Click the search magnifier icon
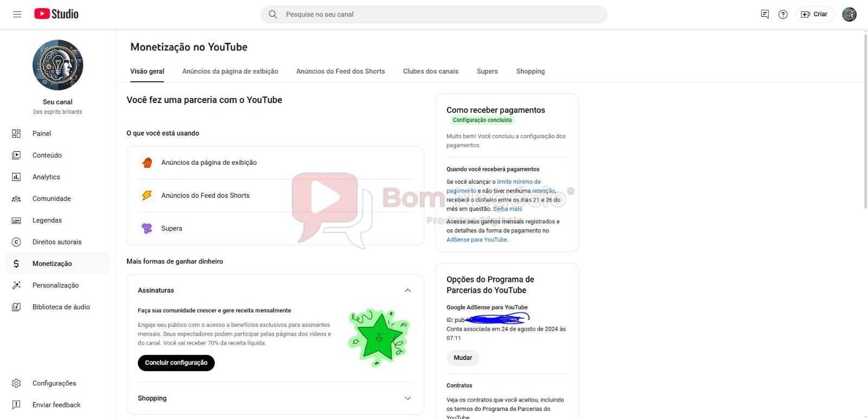 click(x=273, y=14)
